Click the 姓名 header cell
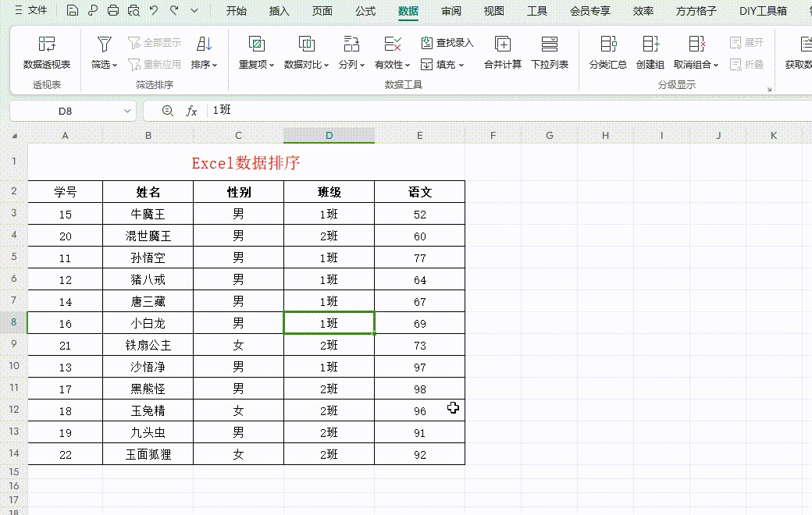812x515 pixels. (x=148, y=192)
